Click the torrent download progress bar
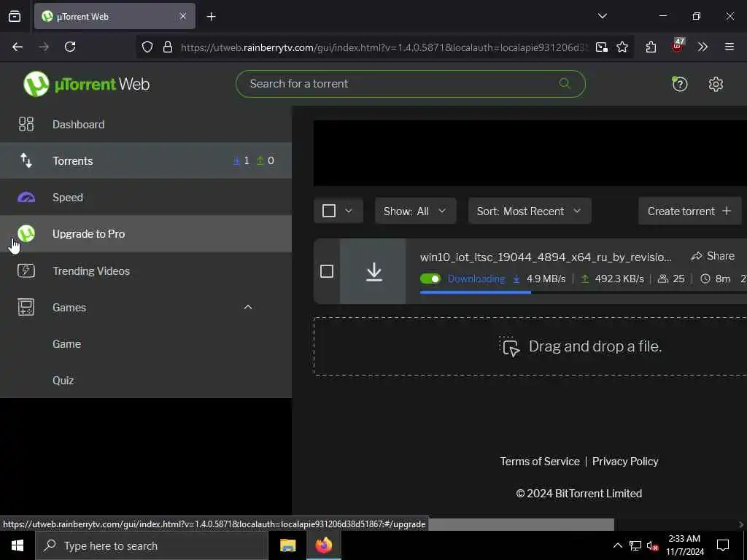Image resolution: width=747 pixels, height=560 pixels. click(x=583, y=292)
